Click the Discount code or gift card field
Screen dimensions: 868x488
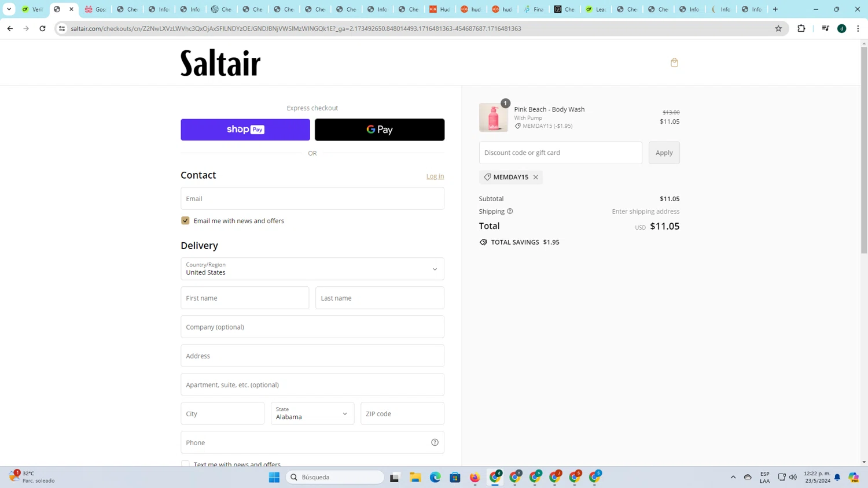[x=560, y=153]
